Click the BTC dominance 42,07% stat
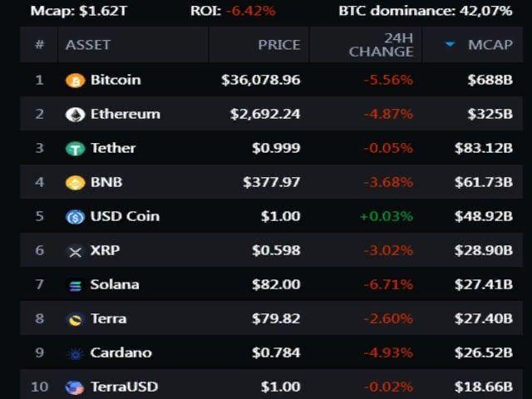Image resolution: width=532 pixels, height=399 pixels. tap(436, 11)
